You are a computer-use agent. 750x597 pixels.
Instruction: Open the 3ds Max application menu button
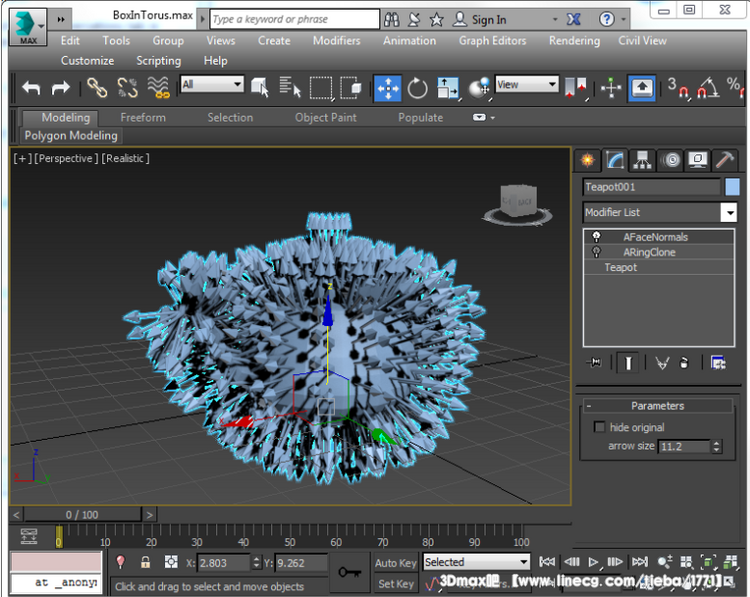click(28, 27)
